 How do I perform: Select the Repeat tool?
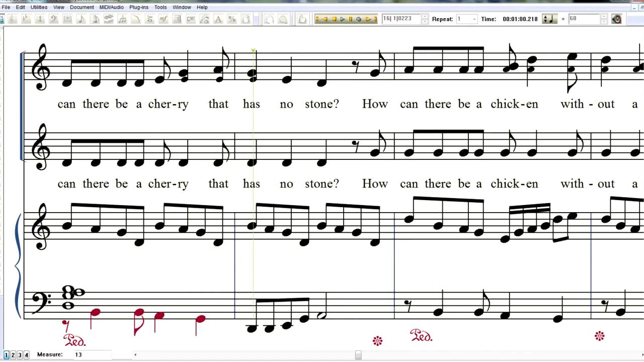pos(177,19)
